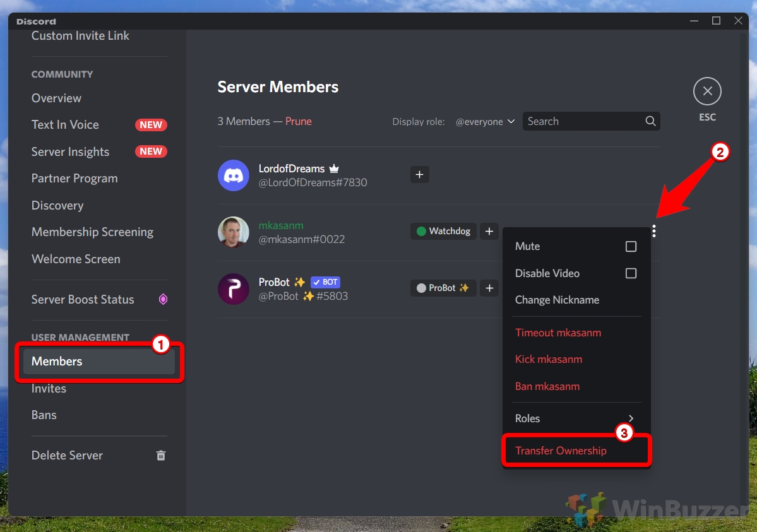Open the three-dot options menu for mkasanm
Viewport: 757px width, 532px height.
click(654, 231)
